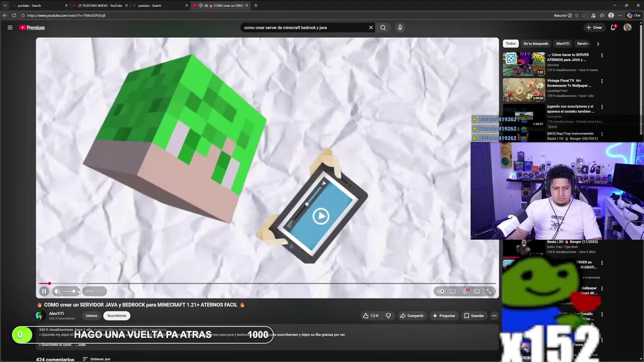Switch to TELEFONO NUEVO - YouTube tab
This screenshot has width=644, height=362.
100,6
